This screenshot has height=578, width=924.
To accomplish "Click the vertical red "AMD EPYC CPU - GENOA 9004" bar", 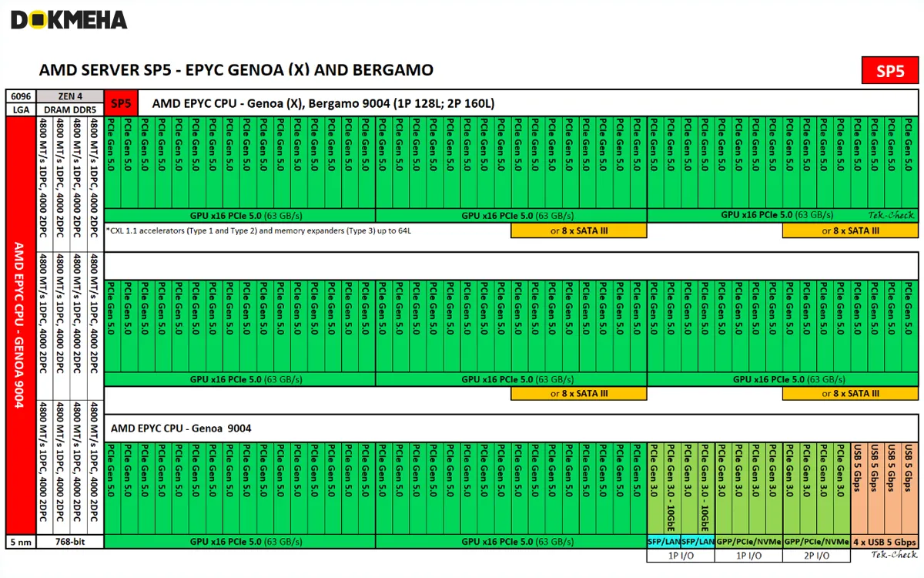I will coord(20,325).
